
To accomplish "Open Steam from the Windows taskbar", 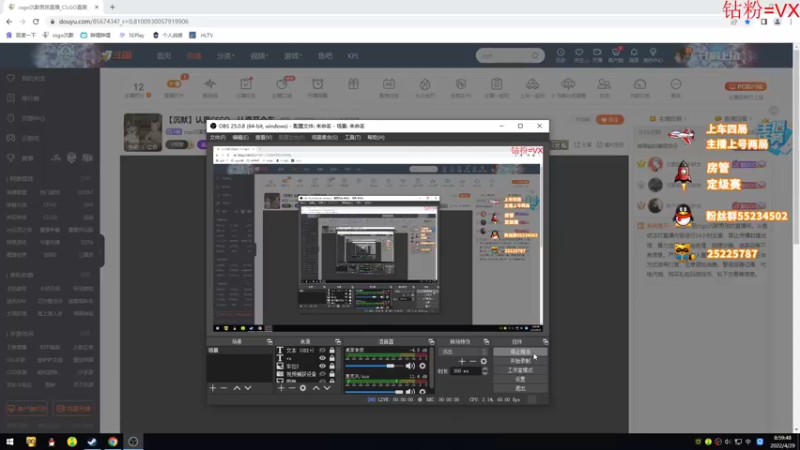I will coord(92,441).
